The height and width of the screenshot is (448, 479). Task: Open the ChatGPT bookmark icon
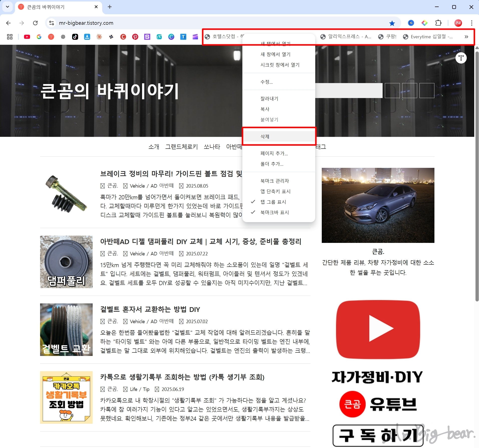[63, 37]
